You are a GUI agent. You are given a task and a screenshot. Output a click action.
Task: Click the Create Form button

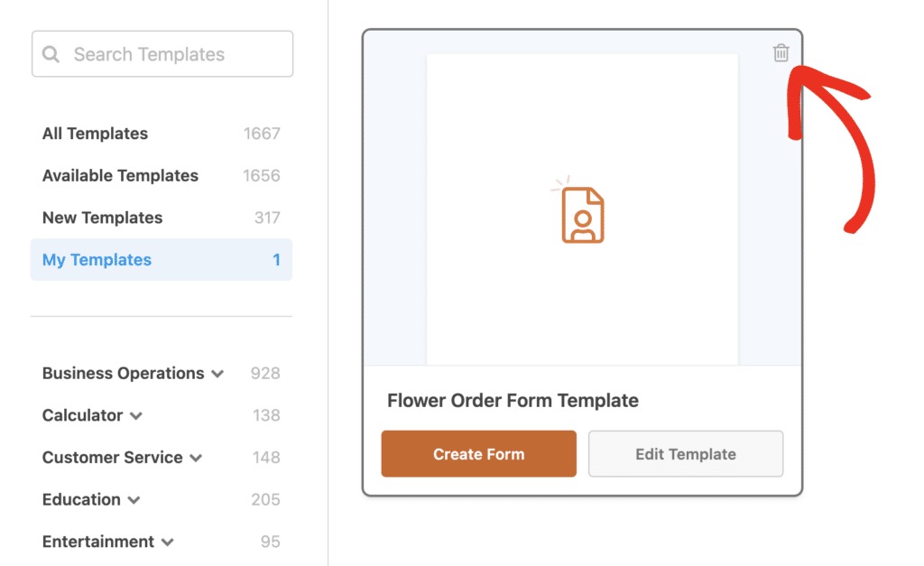(x=478, y=454)
